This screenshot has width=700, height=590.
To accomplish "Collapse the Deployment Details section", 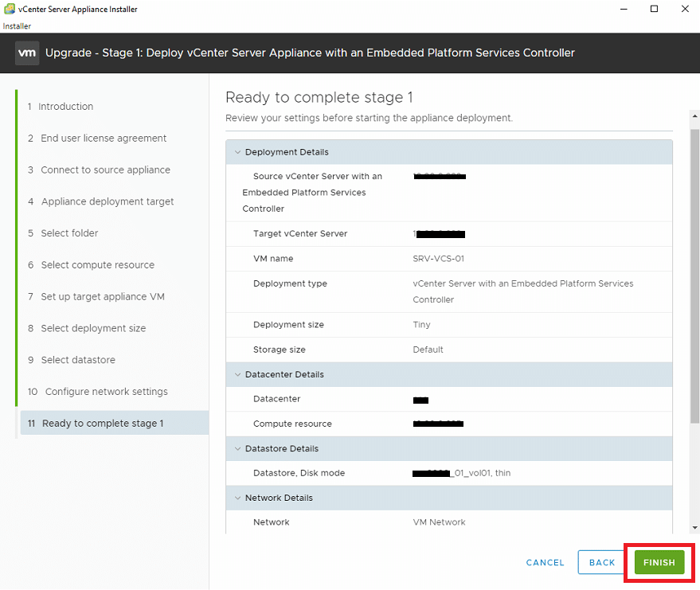I will click(x=237, y=152).
